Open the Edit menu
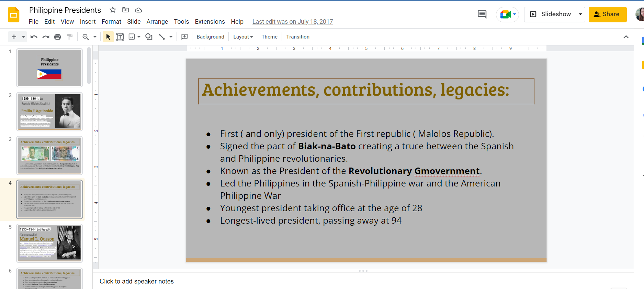 click(x=49, y=22)
